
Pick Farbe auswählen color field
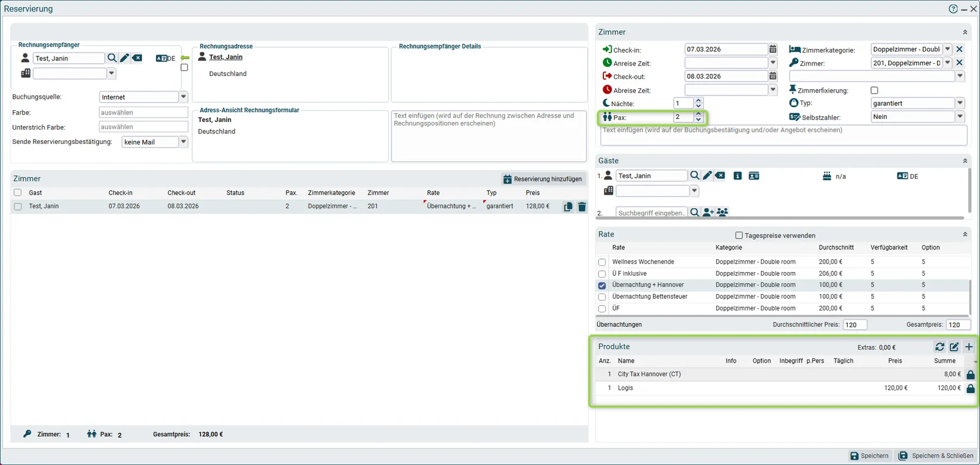pos(143,112)
